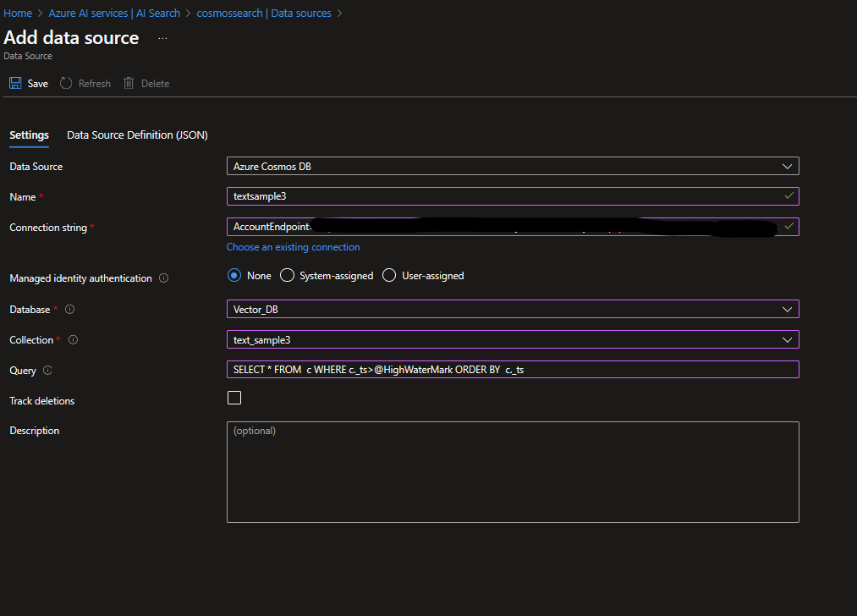Viewport: 857px width, 616px height.
Task: Click into the Description optional text area
Action: (x=513, y=472)
